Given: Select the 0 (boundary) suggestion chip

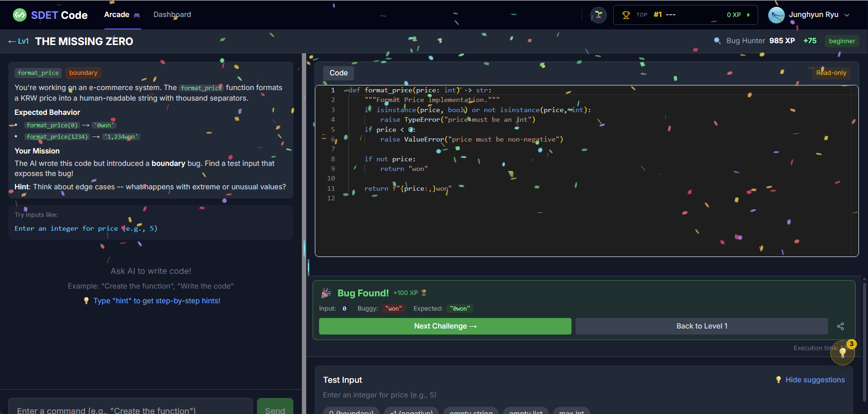Looking at the screenshot, I should (x=351, y=412).
